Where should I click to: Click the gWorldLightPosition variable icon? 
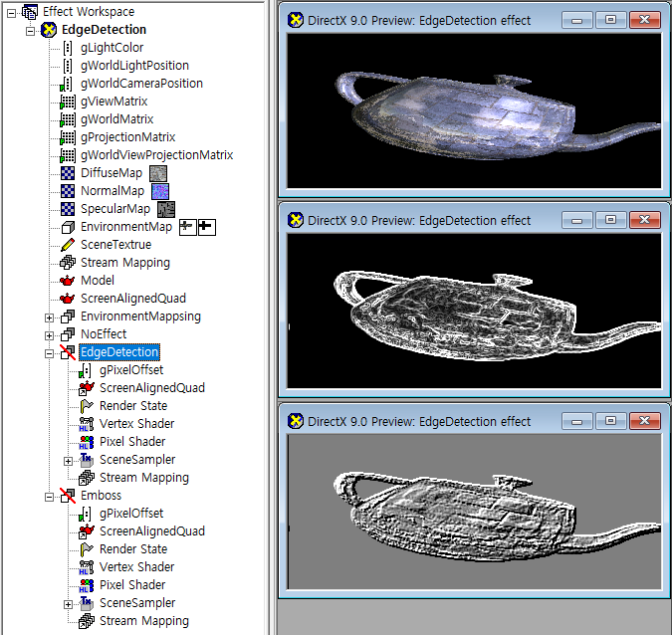click(68, 66)
